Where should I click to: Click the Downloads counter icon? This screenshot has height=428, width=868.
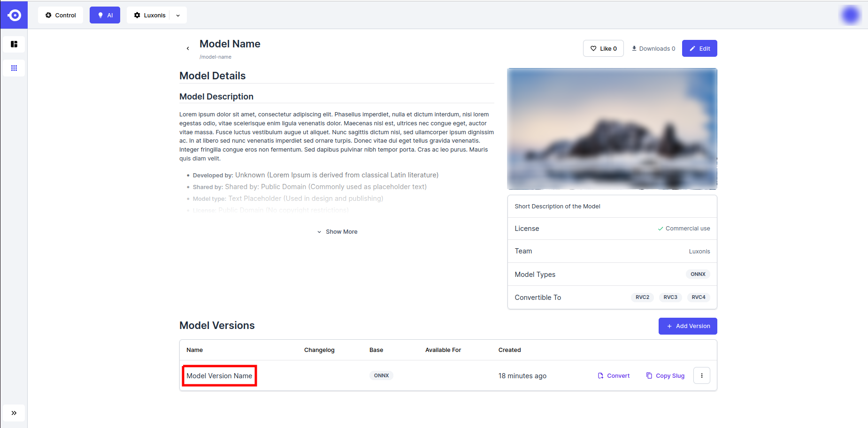click(634, 48)
